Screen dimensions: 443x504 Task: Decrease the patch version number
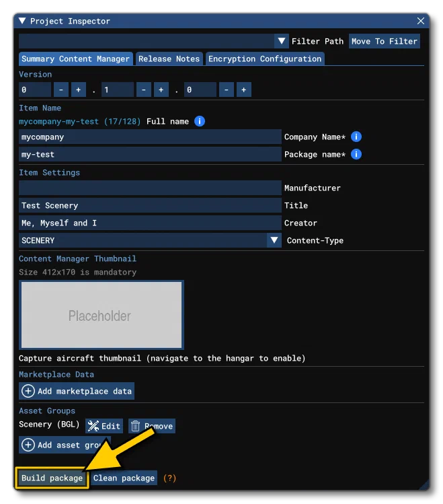pyautogui.click(x=227, y=89)
